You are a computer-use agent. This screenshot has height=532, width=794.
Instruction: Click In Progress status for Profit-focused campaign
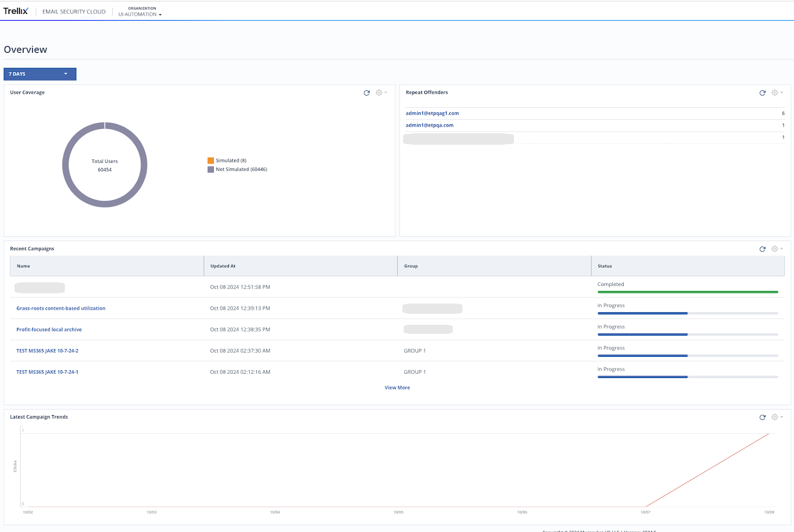[611, 327]
